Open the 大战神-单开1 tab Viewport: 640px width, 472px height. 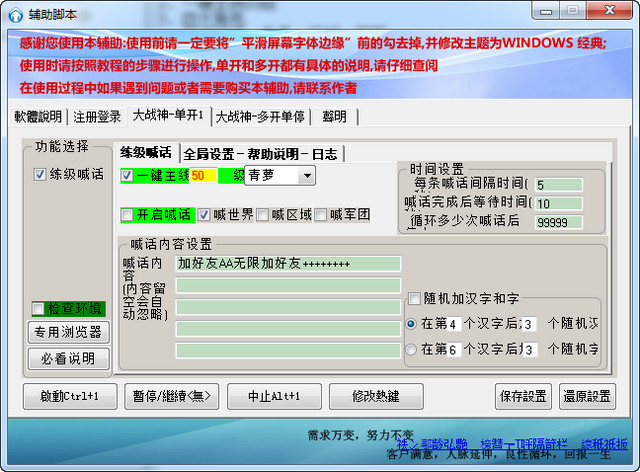coord(169,116)
